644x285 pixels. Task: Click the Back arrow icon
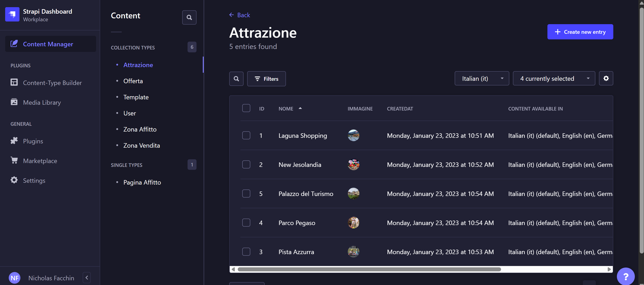[231, 15]
